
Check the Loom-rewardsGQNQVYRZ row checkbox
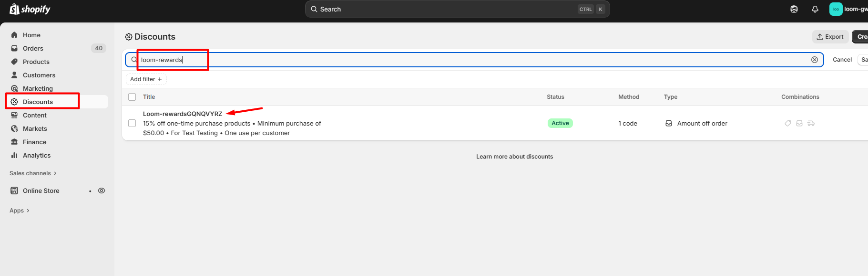coord(132,123)
